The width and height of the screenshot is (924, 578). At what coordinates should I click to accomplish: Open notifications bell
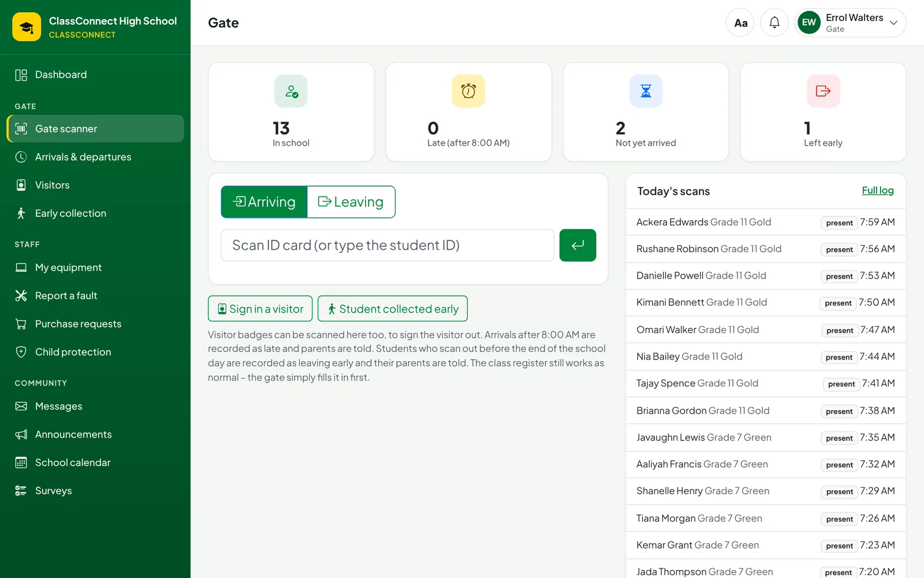pos(774,23)
